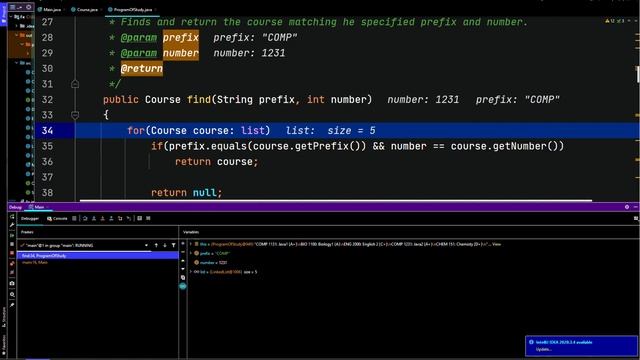The width and height of the screenshot is (640, 360).
Task: Click Step Out debugger icon
Action: pyautogui.click(x=111, y=219)
